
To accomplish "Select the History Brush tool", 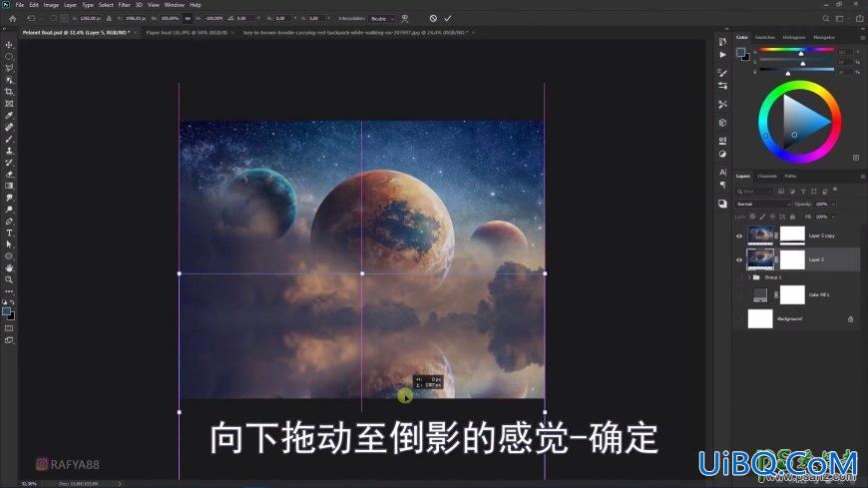I will pyautogui.click(x=9, y=163).
